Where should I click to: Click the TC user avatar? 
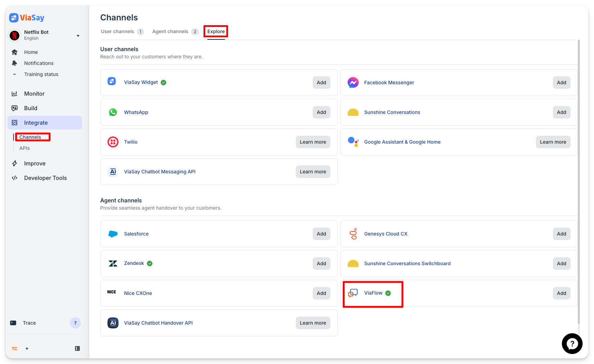point(15,348)
